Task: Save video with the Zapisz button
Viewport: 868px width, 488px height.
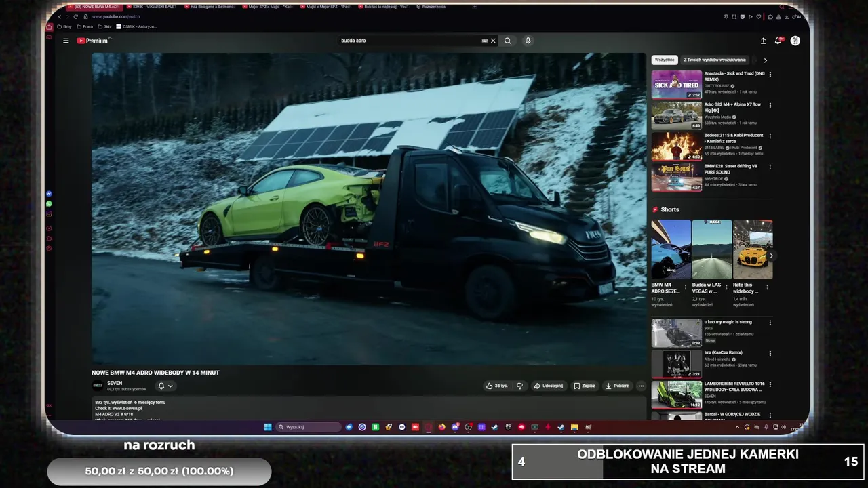Action: [584, 386]
